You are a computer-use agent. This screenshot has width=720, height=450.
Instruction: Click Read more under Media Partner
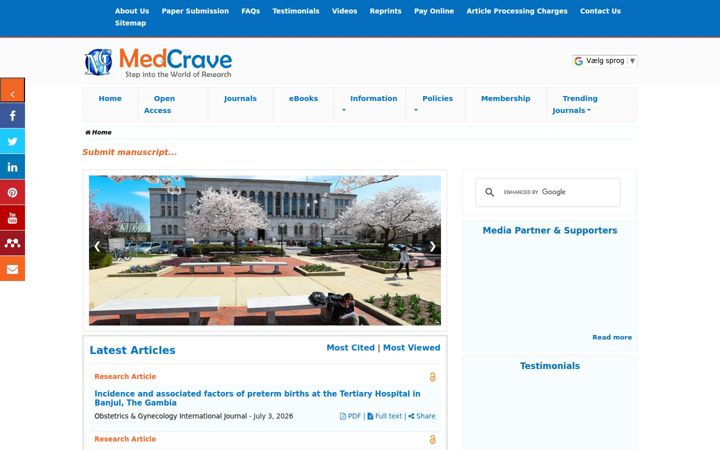[x=612, y=337]
